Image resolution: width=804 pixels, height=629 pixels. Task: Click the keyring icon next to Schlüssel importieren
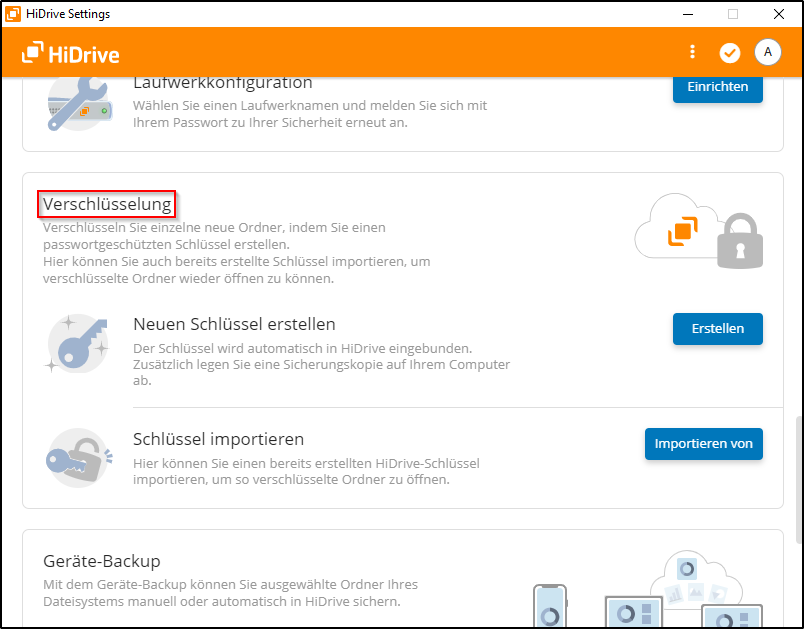[x=79, y=459]
